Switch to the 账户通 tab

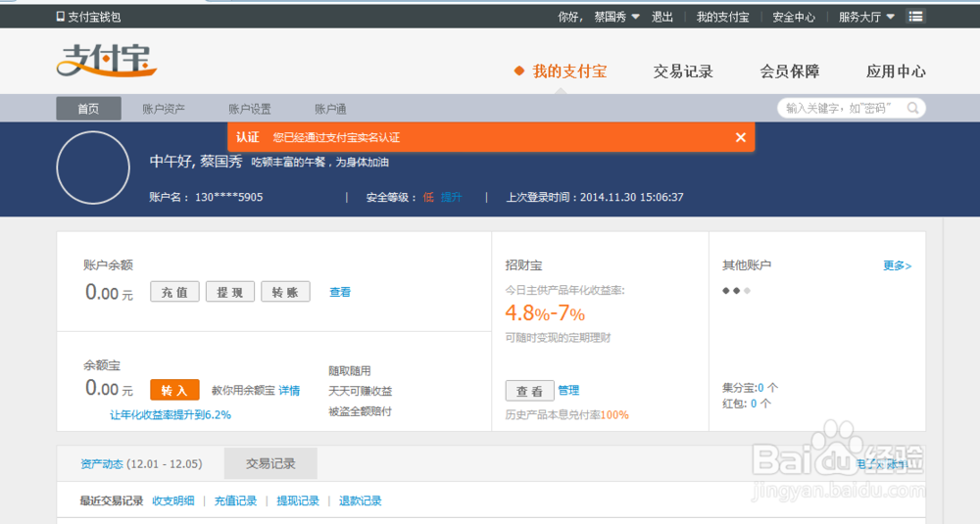click(x=330, y=109)
